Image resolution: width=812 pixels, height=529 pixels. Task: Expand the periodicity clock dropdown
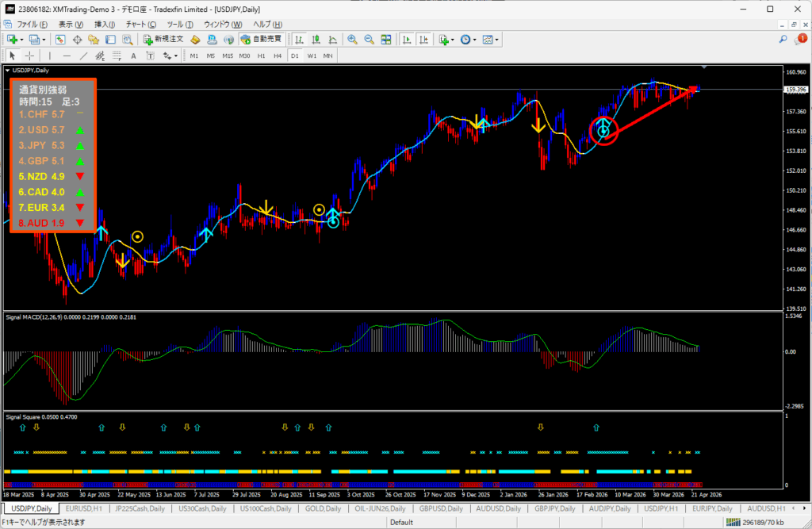(474, 39)
